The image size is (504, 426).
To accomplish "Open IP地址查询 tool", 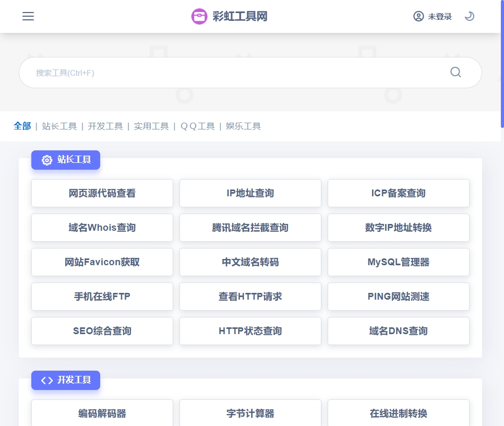I will 250,193.
